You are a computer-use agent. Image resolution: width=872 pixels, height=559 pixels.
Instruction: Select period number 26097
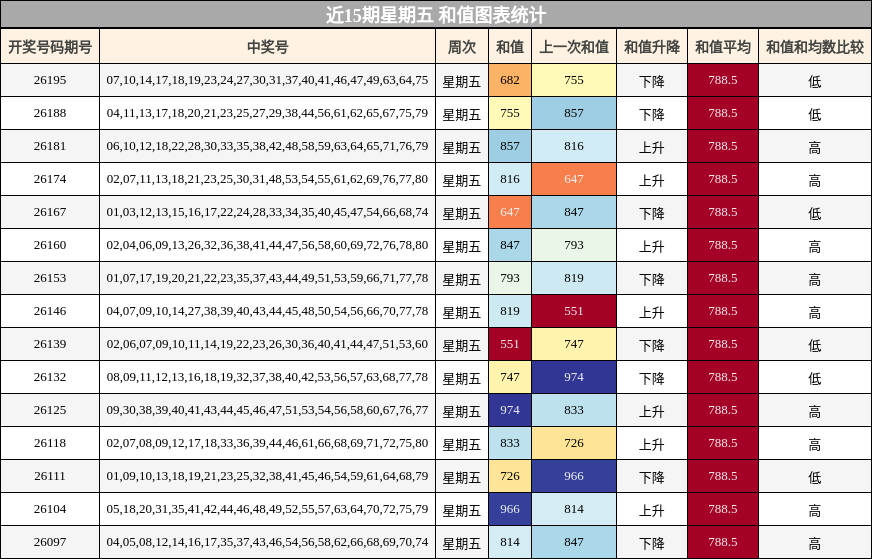pos(50,542)
